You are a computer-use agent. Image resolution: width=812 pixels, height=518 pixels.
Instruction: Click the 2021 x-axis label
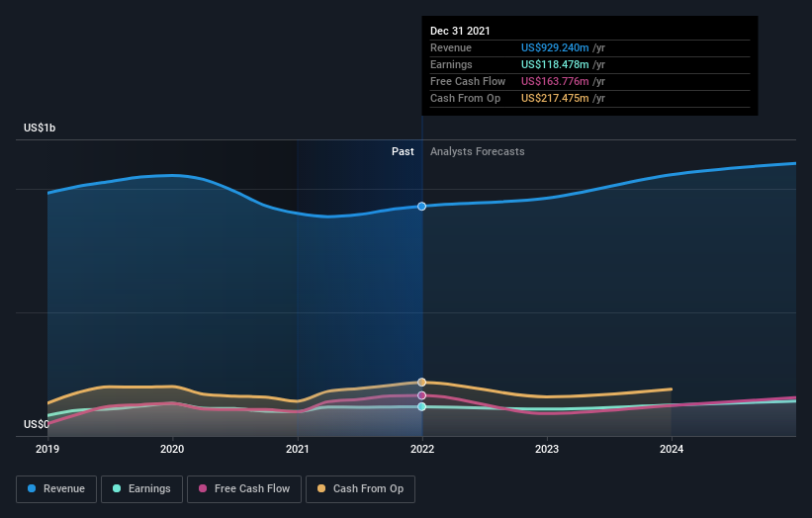tap(298, 449)
